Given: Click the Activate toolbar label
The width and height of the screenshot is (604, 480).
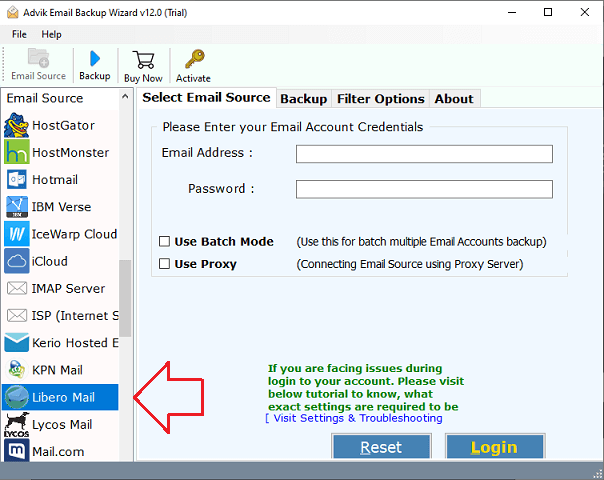Looking at the screenshot, I should [193, 78].
